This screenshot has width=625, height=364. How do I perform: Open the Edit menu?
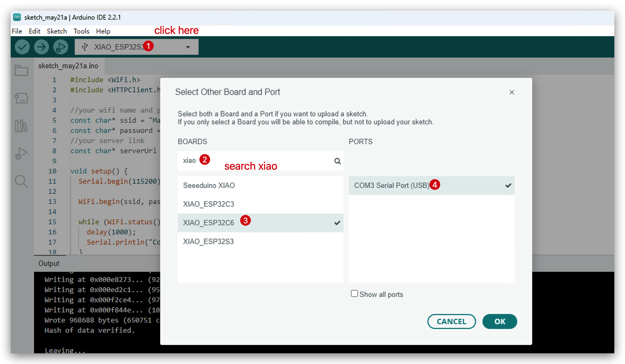34,31
